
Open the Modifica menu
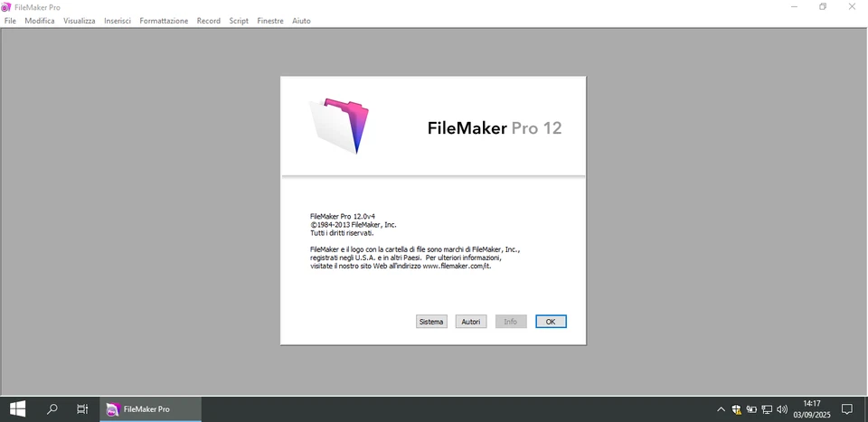[x=40, y=21]
